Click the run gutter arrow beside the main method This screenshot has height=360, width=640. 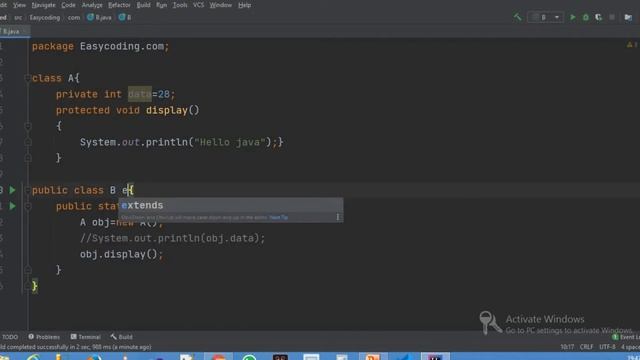(x=13, y=206)
